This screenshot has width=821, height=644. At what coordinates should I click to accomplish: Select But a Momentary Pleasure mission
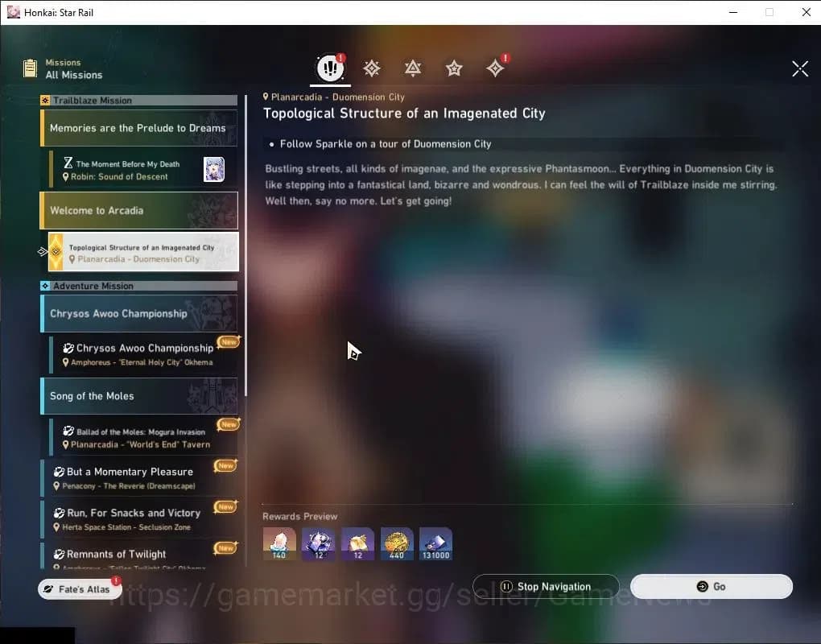point(138,478)
